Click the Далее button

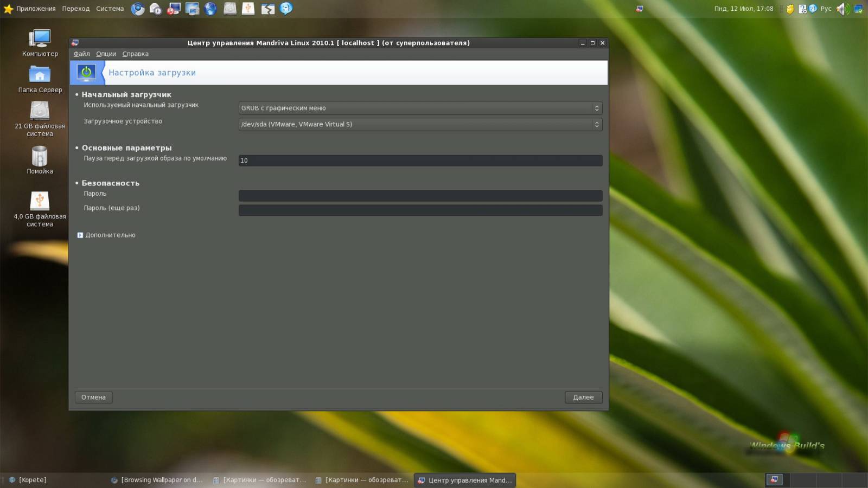[x=583, y=397]
